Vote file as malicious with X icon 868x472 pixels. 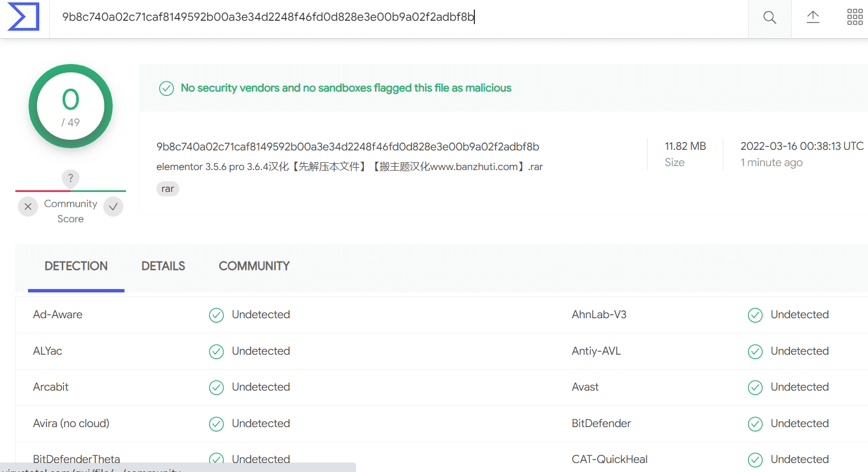click(28, 207)
